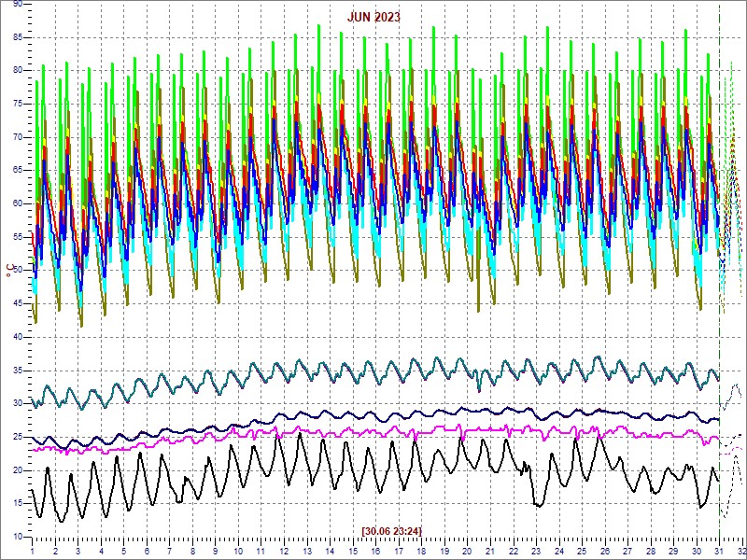Click the magenta curve above day 20

coord(469,428)
